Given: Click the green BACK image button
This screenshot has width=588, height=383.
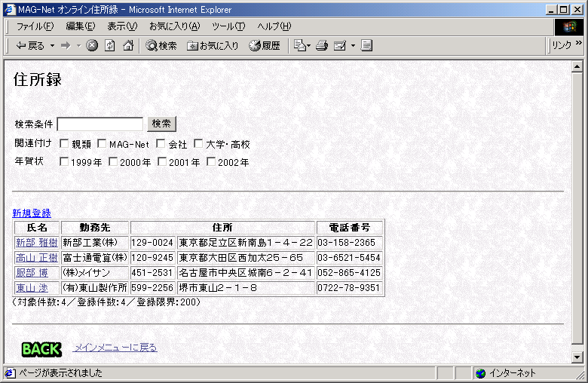Looking at the screenshot, I should (x=41, y=349).
